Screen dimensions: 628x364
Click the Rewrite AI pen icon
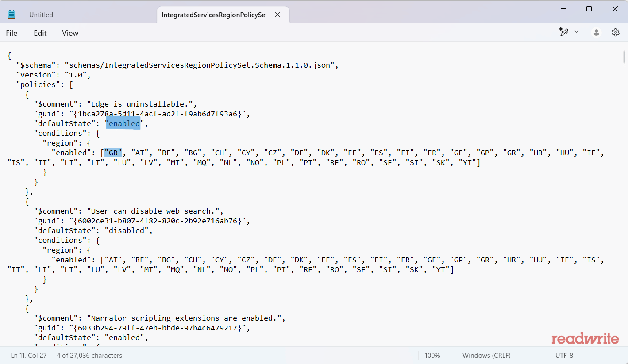coord(563,32)
